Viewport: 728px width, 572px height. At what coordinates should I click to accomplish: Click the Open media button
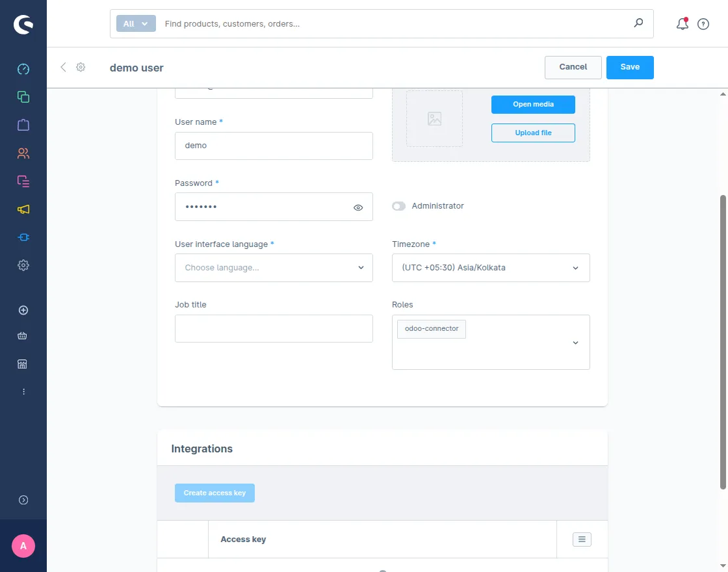pyautogui.click(x=533, y=105)
